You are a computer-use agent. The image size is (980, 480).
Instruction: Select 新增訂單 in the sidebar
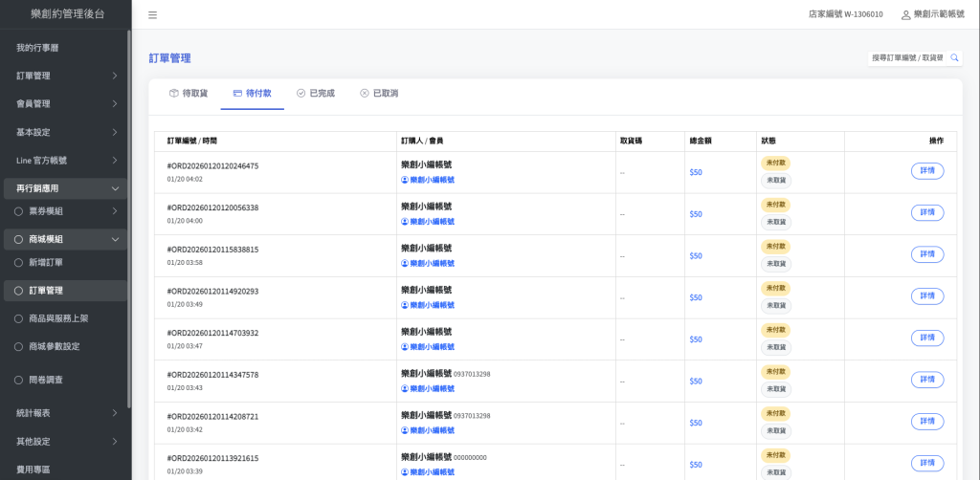pyautogui.click(x=46, y=262)
